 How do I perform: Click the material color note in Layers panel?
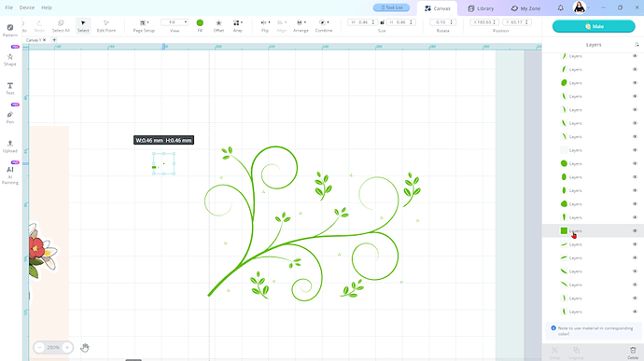[594, 330]
